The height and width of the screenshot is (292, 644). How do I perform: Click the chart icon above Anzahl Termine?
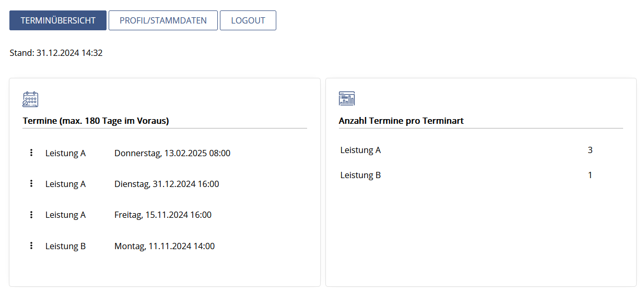(x=347, y=98)
